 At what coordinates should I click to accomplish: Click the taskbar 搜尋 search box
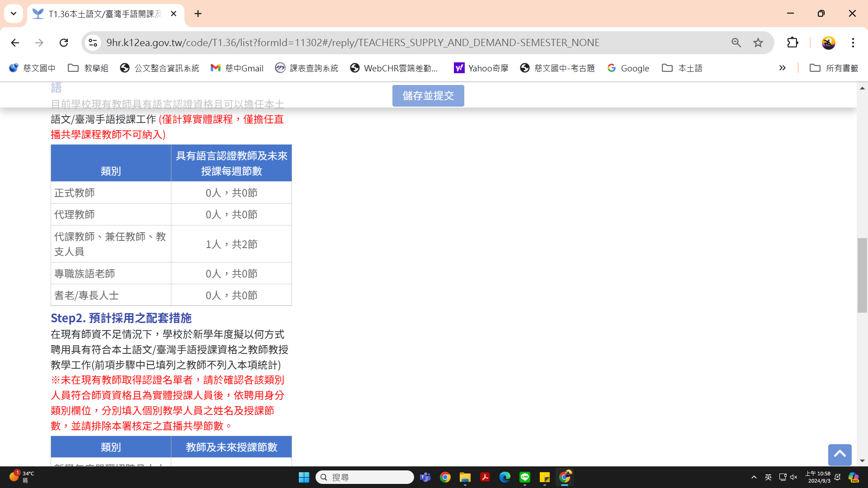[x=365, y=477]
